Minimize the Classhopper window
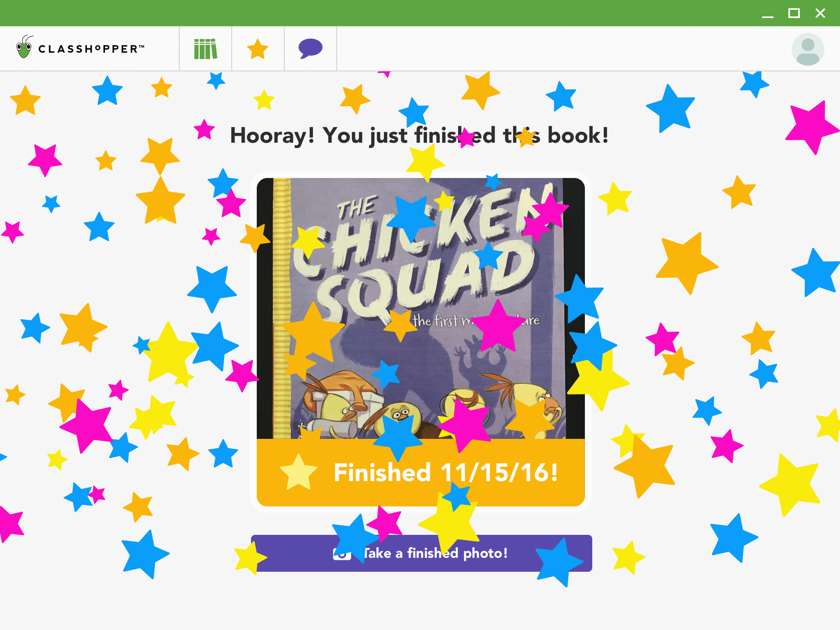The image size is (840, 630). click(768, 14)
